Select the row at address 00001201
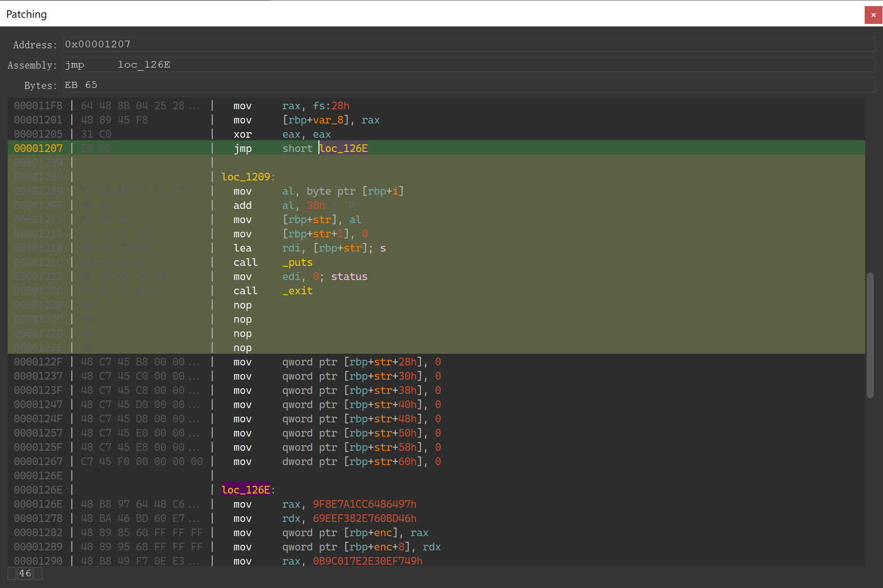This screenshot has width=883, height=588. pyautogui.click(x=436, y=120)
